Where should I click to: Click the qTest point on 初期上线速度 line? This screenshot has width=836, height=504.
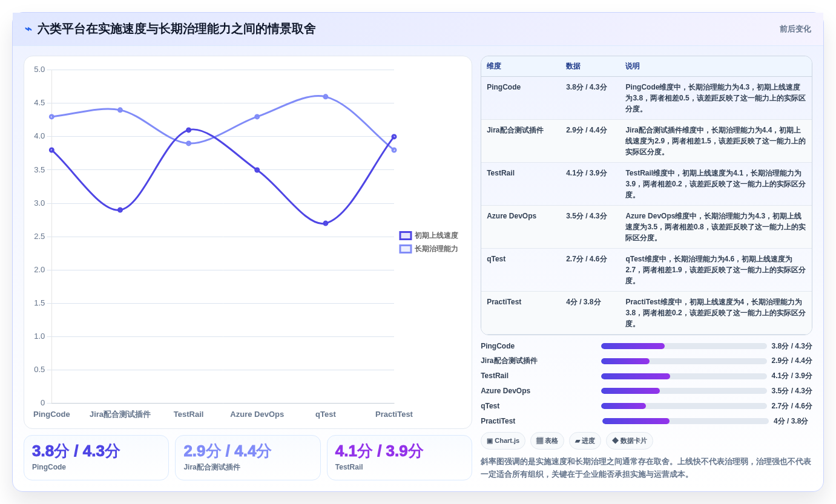coord(326,223)
